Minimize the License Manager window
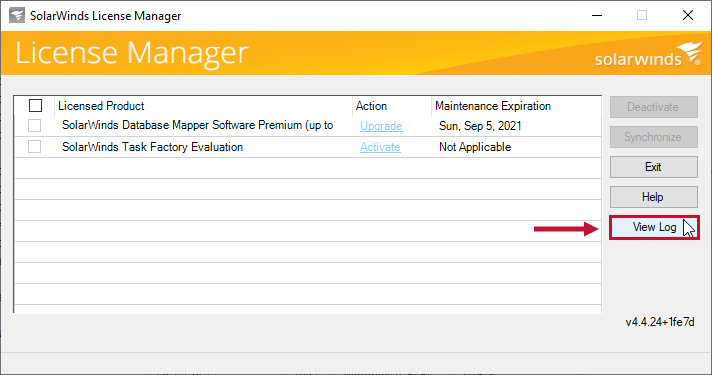This screenshot has height=375, width=712. tap(597, 15)
